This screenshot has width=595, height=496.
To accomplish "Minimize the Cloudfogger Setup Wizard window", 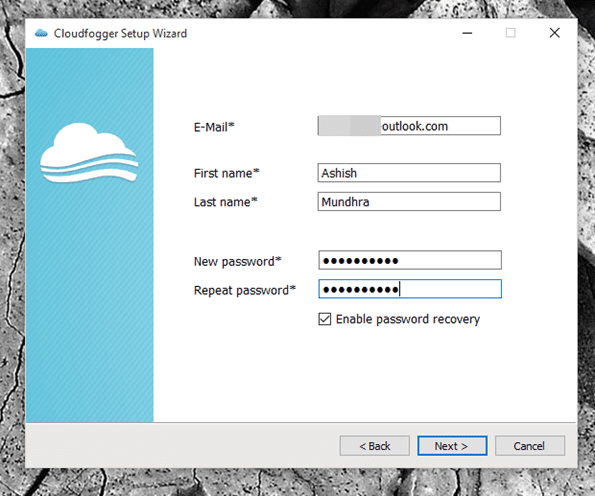I will click(467, 33).
